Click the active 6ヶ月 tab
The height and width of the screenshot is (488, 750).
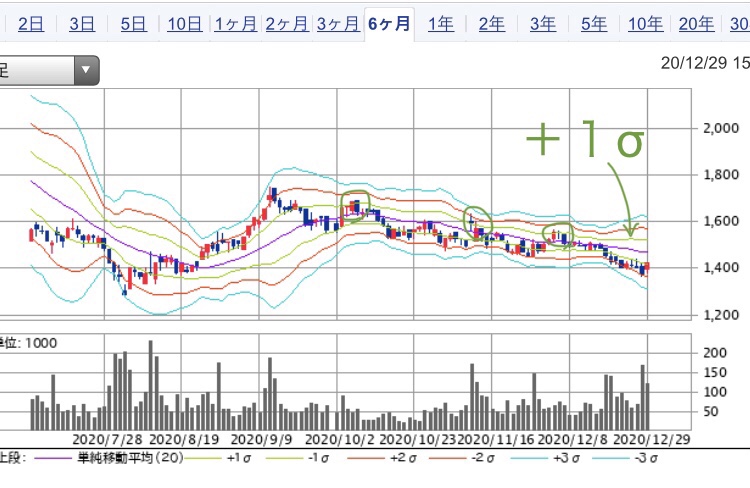click(389, 23)
